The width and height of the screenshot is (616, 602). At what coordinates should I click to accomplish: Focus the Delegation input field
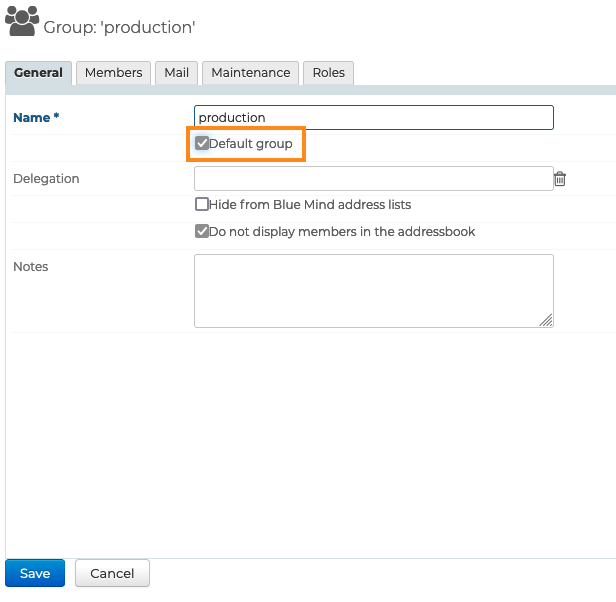point(373,179)
